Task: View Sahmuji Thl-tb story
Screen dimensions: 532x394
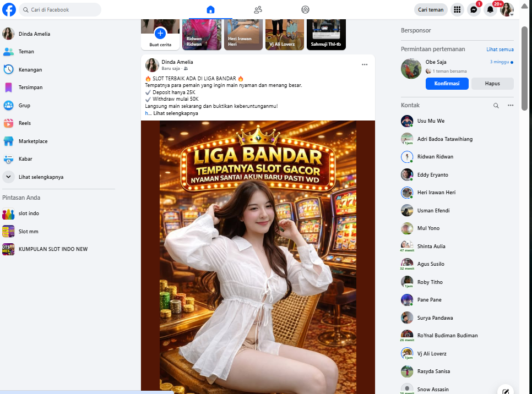Action: tap(326, 35)
